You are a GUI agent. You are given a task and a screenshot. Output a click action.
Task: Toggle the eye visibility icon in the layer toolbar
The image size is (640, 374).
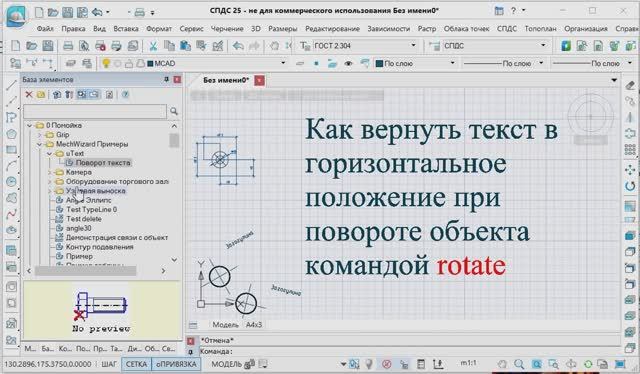348,64
